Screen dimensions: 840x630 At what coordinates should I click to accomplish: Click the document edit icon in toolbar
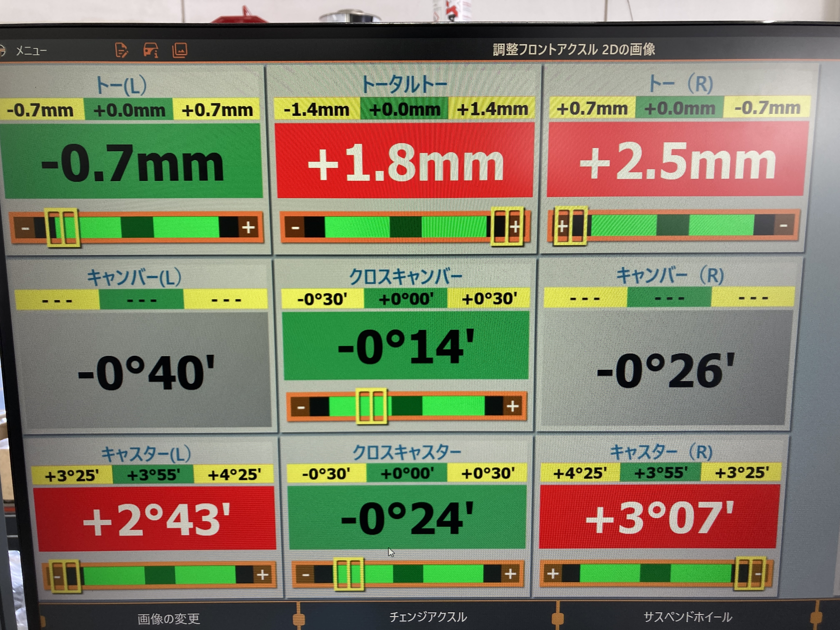click(x=121, y=50)
